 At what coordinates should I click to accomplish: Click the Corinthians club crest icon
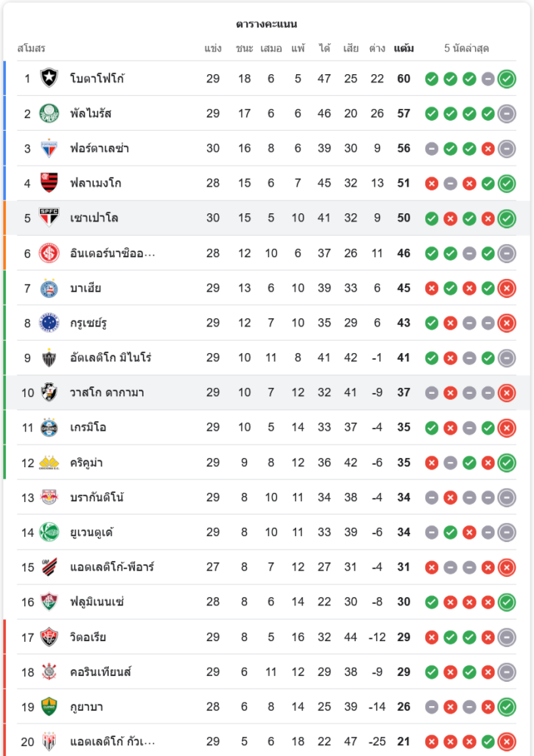coord(49,672)
